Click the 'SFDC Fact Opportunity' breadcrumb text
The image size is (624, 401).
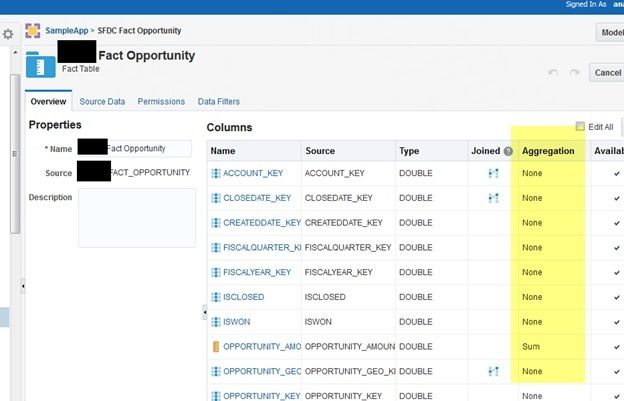[139, 31]
